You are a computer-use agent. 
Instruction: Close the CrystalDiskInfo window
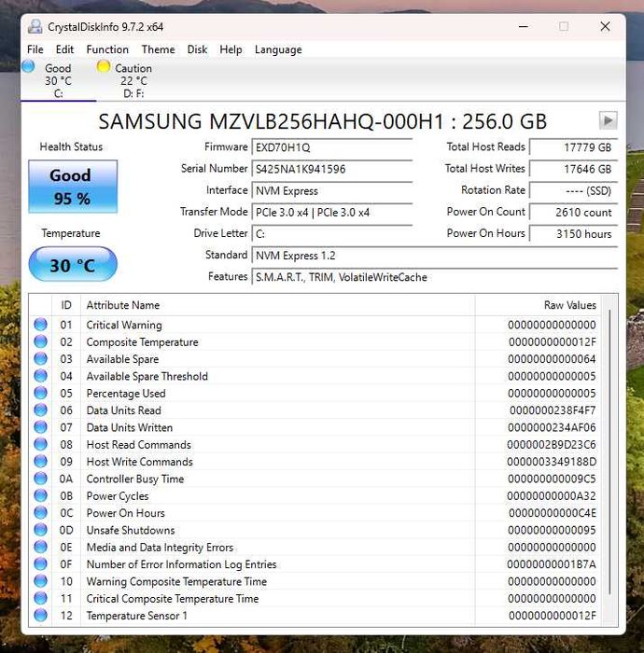(x=605, y=27)
